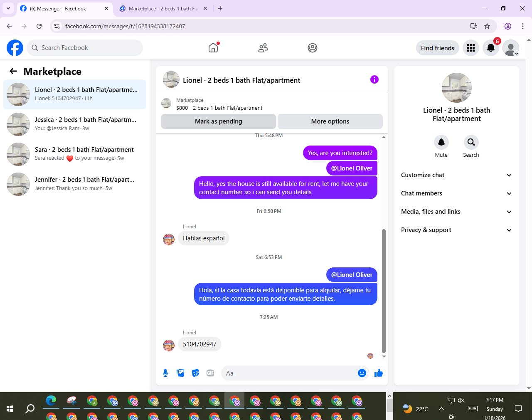Open the tab search dropdown arrow

(x=8, y=8)
